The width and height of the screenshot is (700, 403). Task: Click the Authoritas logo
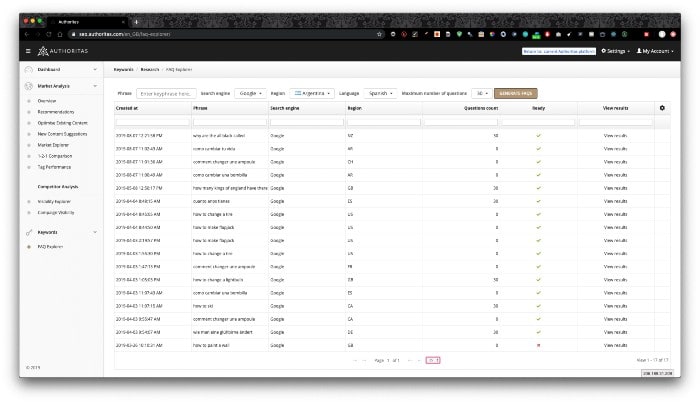[x=63, y=51]
